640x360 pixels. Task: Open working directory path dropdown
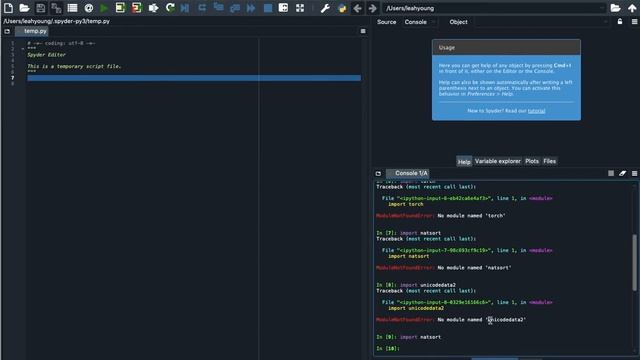[602, 8]
